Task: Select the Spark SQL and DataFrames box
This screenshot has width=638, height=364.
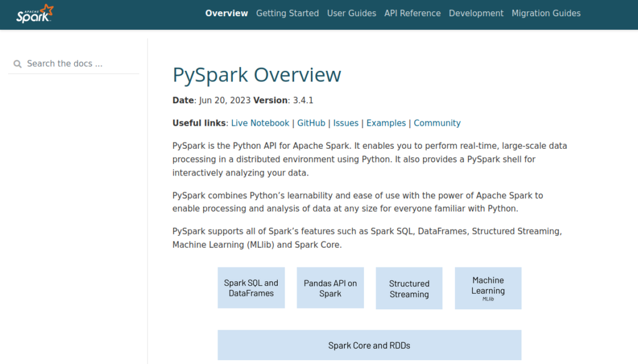Action: pyautogui.click(x=251, y=287)
